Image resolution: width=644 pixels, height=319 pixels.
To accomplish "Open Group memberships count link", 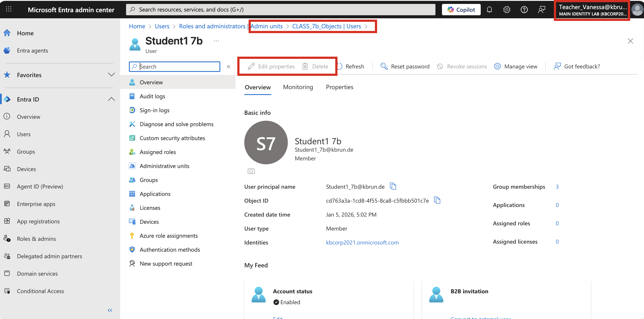I will pyautogui.click(x=557, y=187).
